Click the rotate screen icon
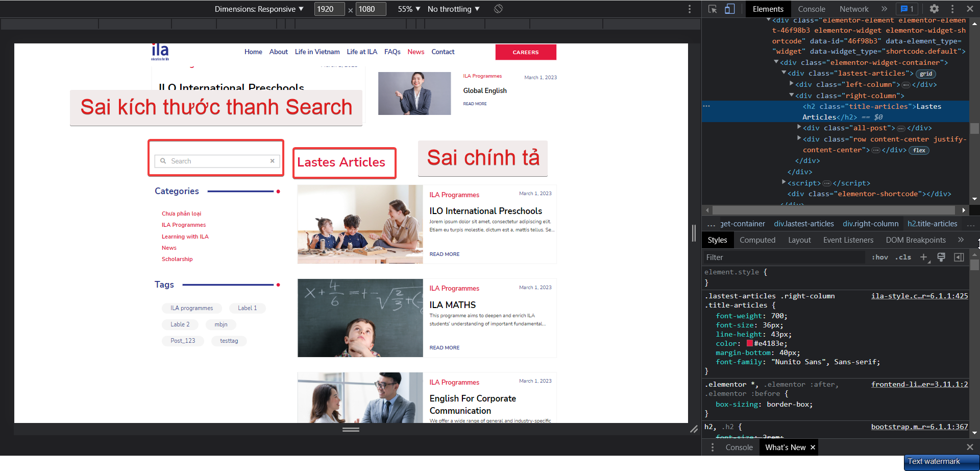 pyautogui.click(x=499, y=9)
